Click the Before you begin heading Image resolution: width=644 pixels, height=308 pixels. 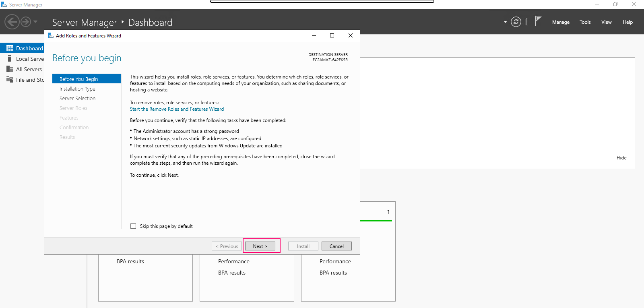pos(87,58)
